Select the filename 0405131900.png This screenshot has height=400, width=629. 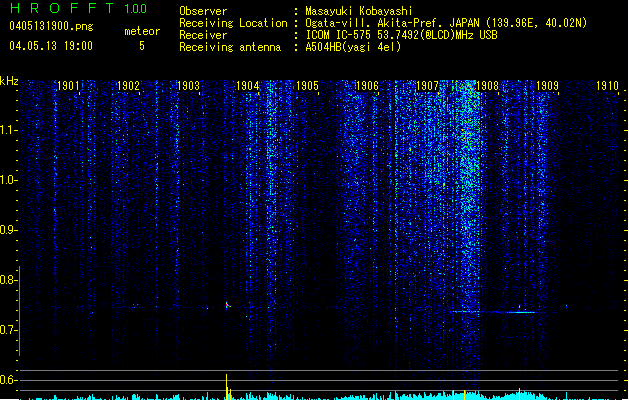click(x=51, y=26)
